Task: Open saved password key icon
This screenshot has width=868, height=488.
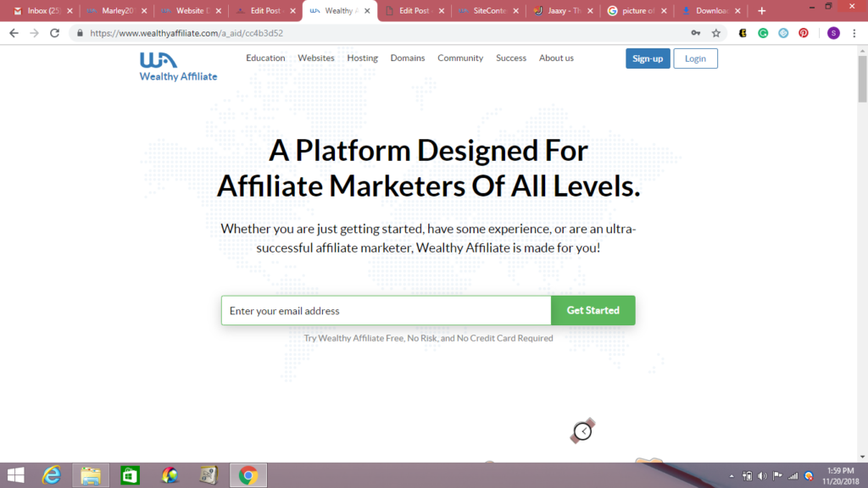Action: (x=696, y=33)
